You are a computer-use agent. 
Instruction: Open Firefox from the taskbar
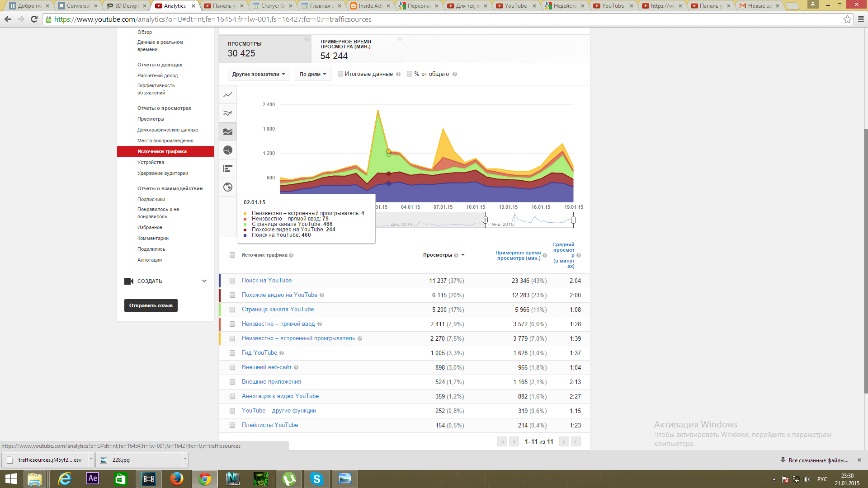coord(176,479)
